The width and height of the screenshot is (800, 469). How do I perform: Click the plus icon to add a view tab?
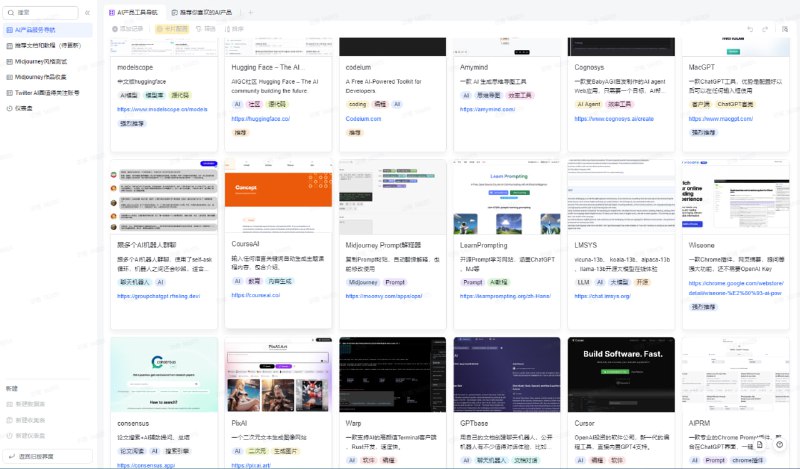click(x=250, y=12)
